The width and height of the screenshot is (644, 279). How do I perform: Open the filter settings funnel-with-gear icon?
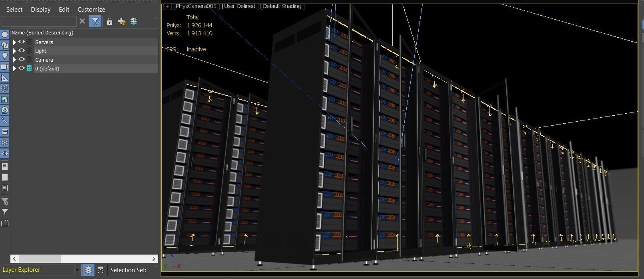click(x=5, y=201)
